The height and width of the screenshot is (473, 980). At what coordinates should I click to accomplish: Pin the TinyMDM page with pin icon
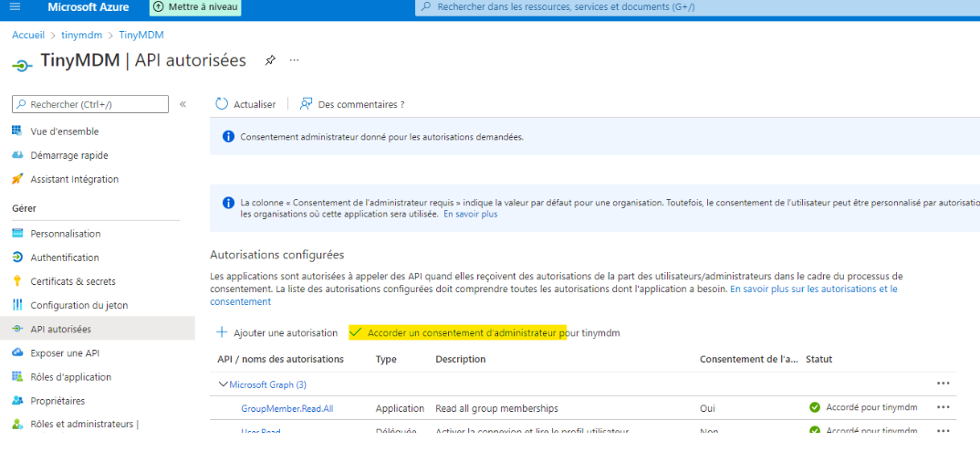coord(270,60)
